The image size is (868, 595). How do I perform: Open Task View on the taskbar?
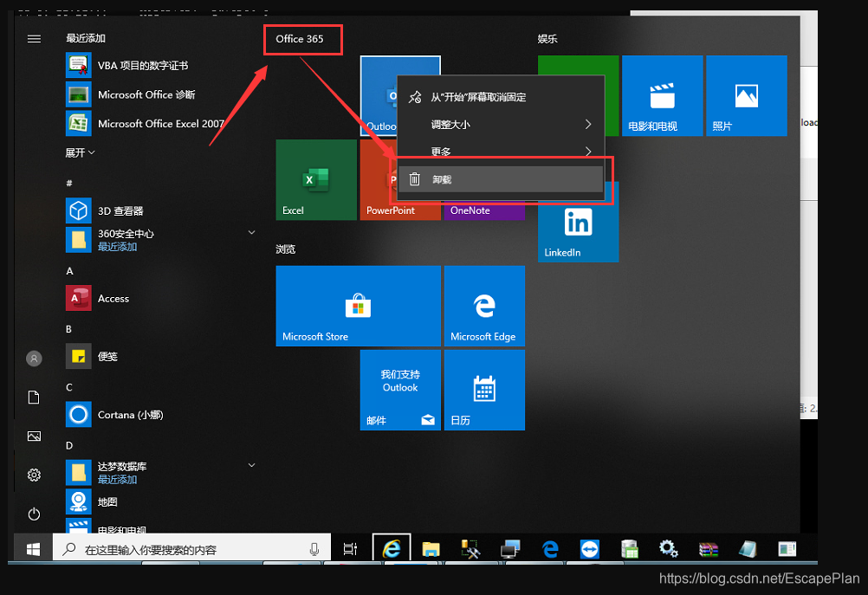[351, 549]
